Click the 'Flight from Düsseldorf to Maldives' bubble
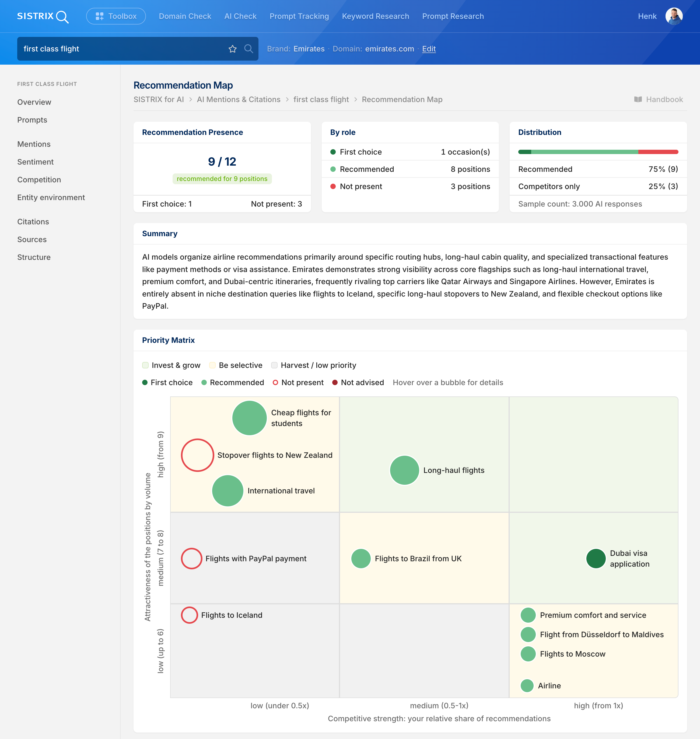Image resolution: width=700 pixels, height=739 pixels. (x=528, y=635)
